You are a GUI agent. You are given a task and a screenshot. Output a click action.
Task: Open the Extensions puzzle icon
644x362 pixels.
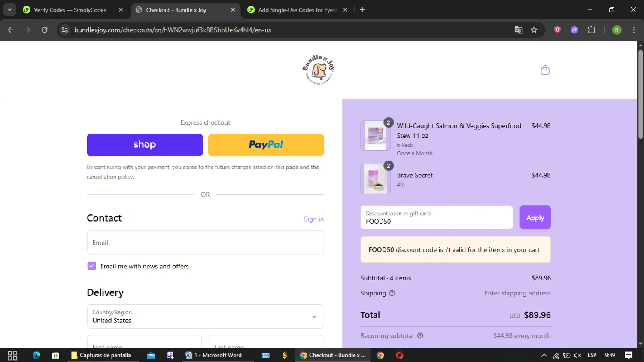(592, 30)
